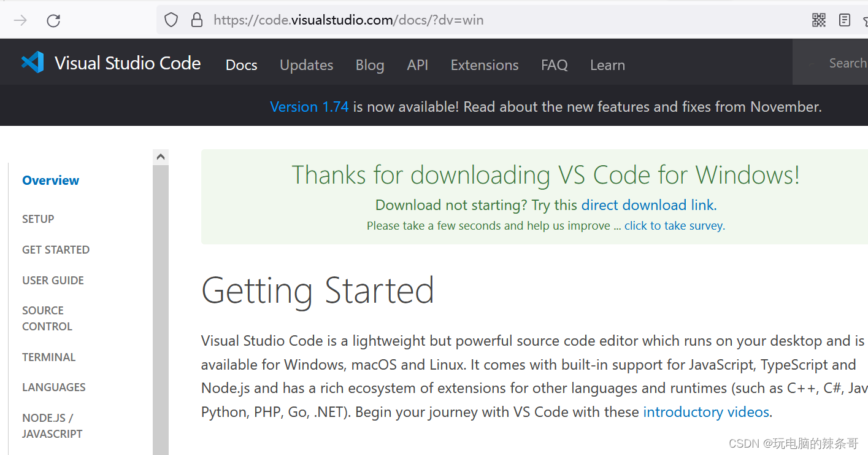Click the Search docs field
The height and width of the screenshot is (455, 868).
[x=831, y=63]
